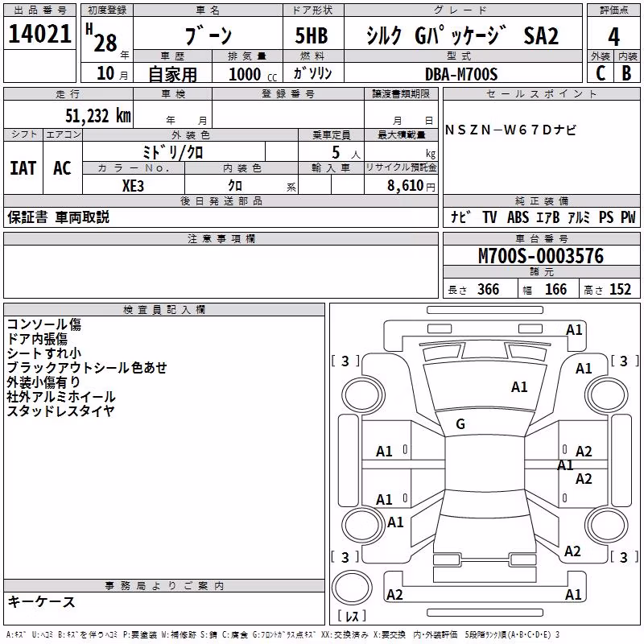Select note ブラックアウトシール色あせ
Screen dimensions: 644x644
(x=87, y=368)
